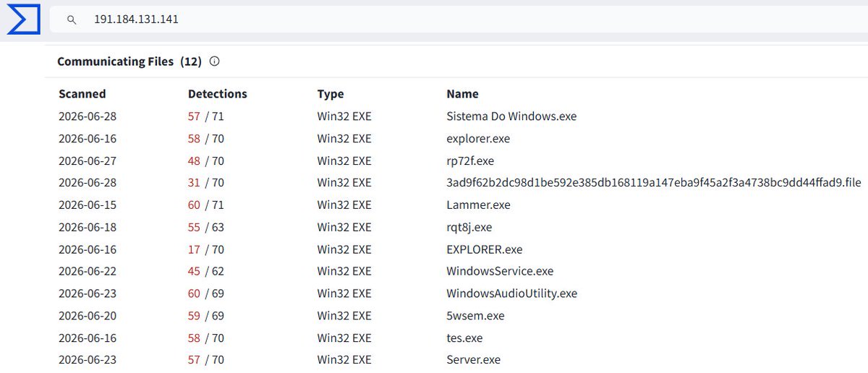The height and width of the screenshot is (373, 868).
Task: Click detections 48 / 70 for rp72f.exe
Action: (x=206, y=161)
